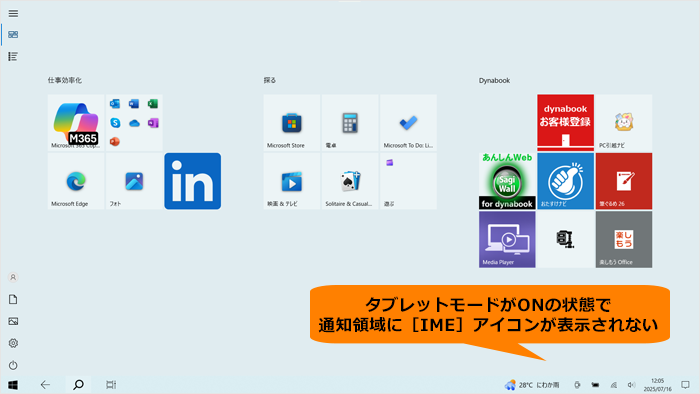This screenshot has height=394, width=700.
Task: Open the Microsoft To Do tile
Action: tap(408, 123)
